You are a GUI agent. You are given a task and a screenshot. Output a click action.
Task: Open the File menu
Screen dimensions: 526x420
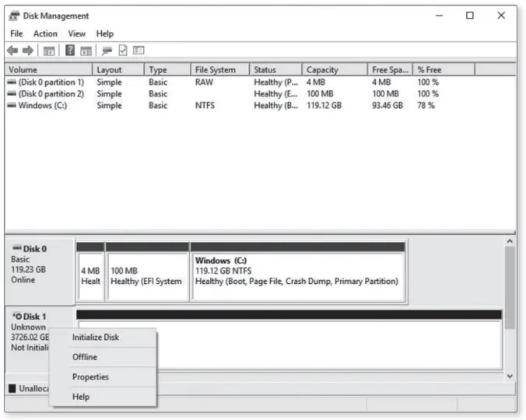pos(16,33)
